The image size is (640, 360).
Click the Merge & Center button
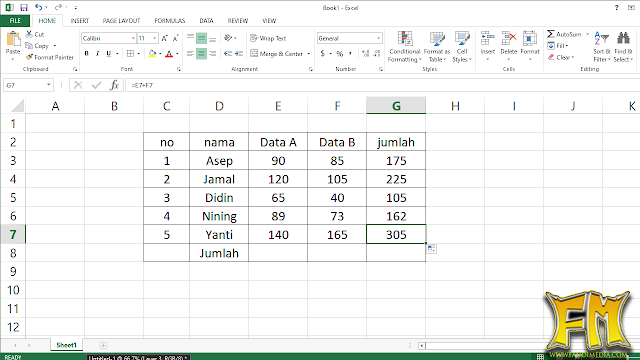(x=277, y=53)
